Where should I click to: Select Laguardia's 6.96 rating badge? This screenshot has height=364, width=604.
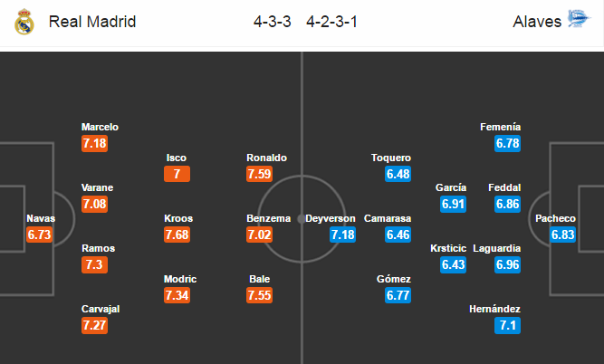pos(507,264)
